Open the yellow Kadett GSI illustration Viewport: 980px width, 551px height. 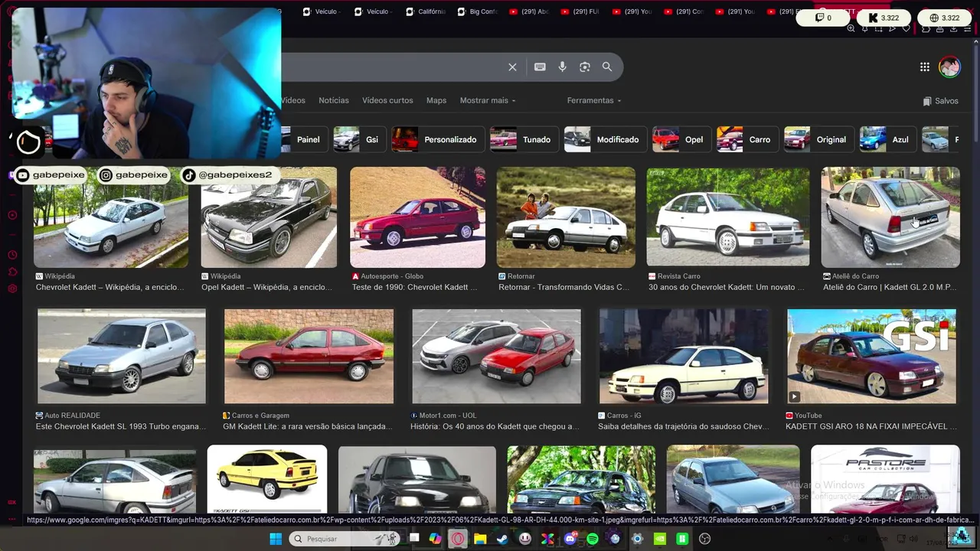267,479
